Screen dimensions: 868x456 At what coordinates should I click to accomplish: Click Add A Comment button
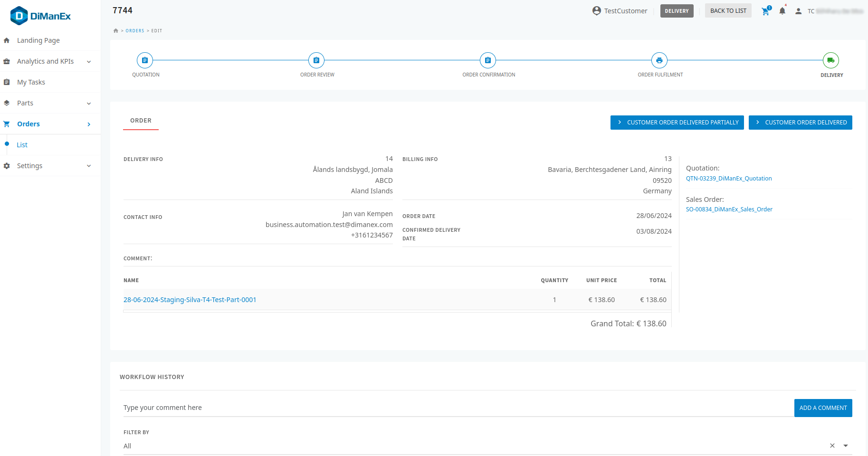click(x=823, y=408)
